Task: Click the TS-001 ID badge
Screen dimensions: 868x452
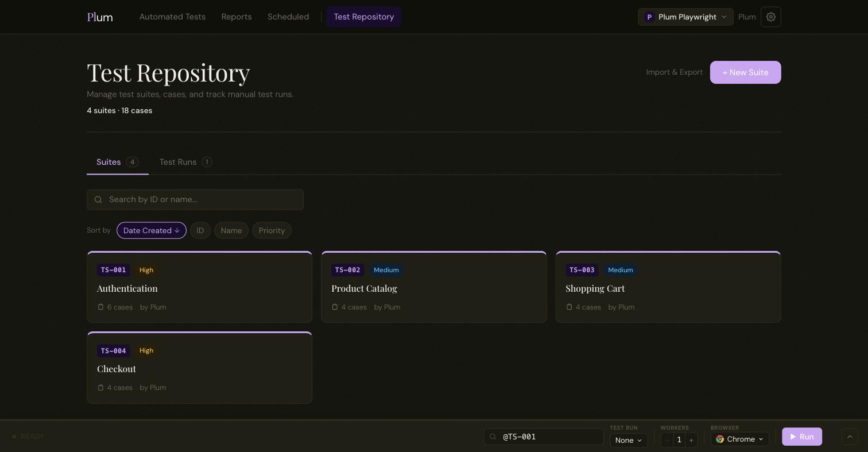Action: [x=113, y=270]
